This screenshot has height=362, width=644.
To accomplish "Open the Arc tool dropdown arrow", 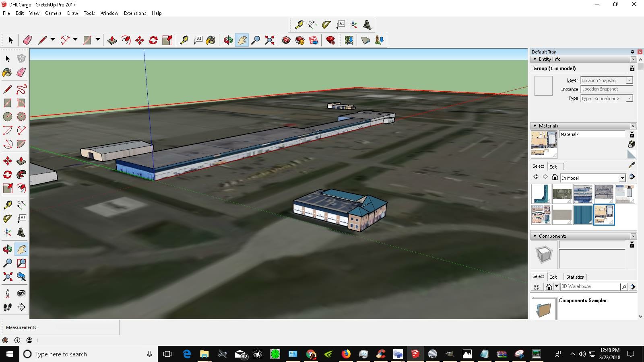I will [x=75, y=40].
